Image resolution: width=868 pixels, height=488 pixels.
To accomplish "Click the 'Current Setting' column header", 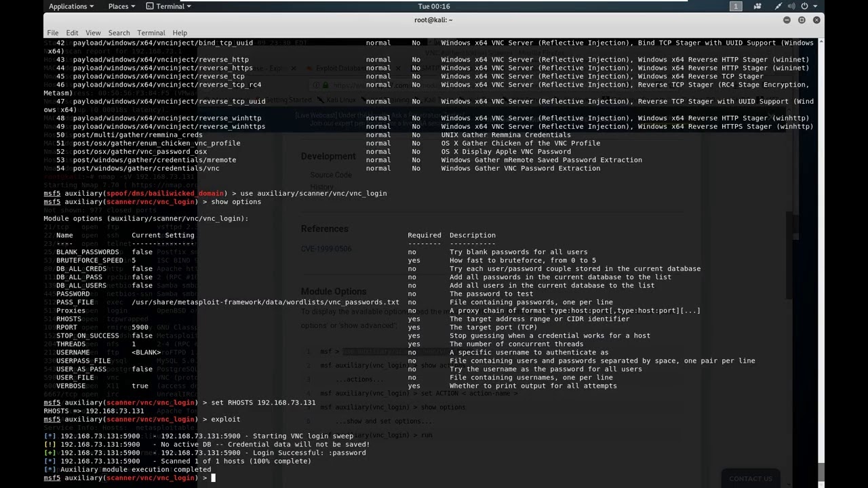I will click(163, 235).
